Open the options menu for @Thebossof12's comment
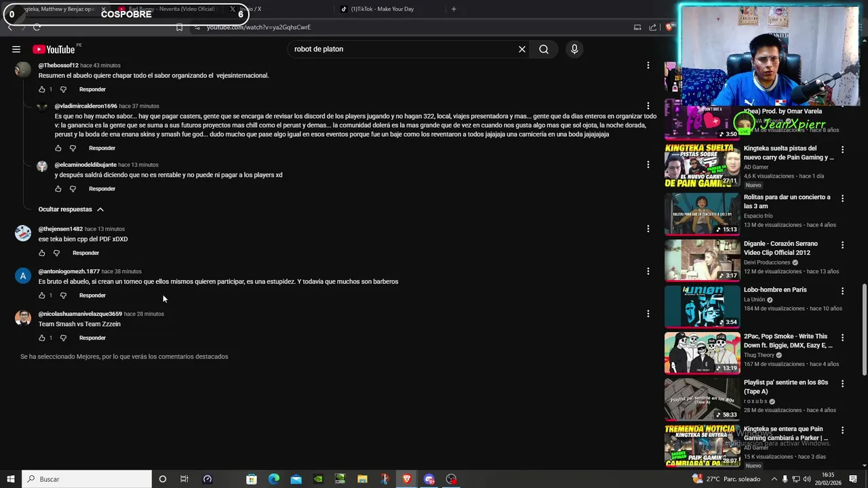Image resolution: width=868 pixels, height=488 pixels. [x=648, y=66]
